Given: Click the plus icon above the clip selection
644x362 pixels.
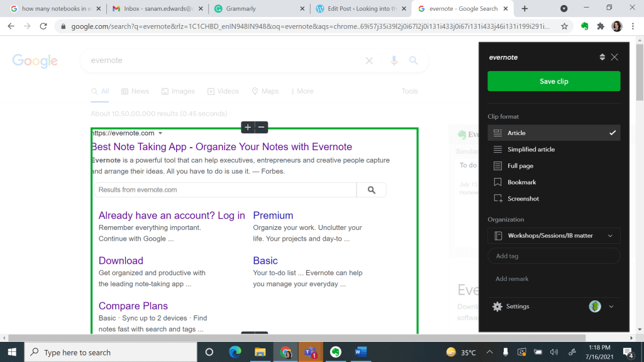Looking at the screenshot, I should click(248, 128).
